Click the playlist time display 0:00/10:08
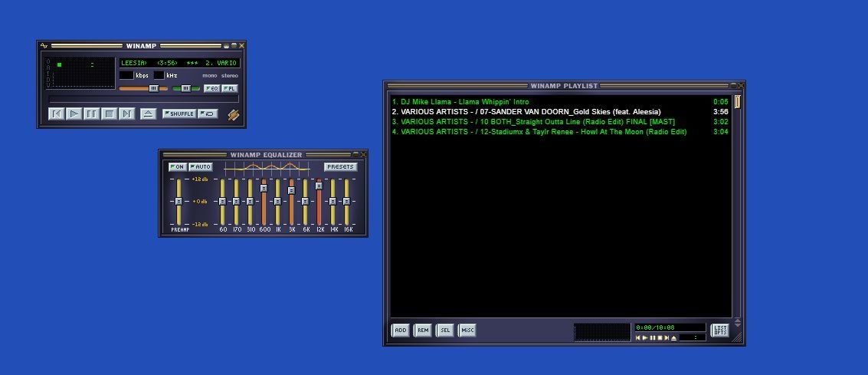This screenshot has width=868, height=375. (x=670, y=327)
